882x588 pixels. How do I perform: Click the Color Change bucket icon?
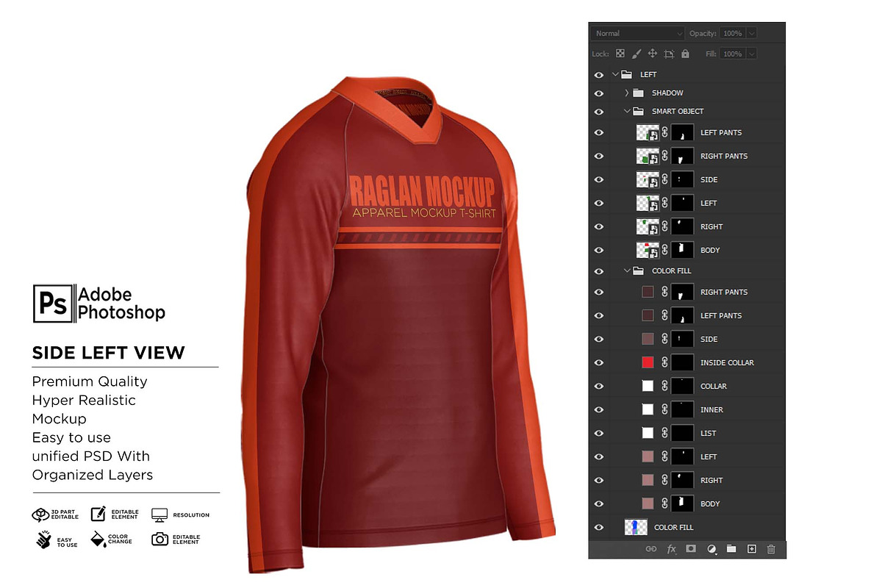tap(99, 539)
